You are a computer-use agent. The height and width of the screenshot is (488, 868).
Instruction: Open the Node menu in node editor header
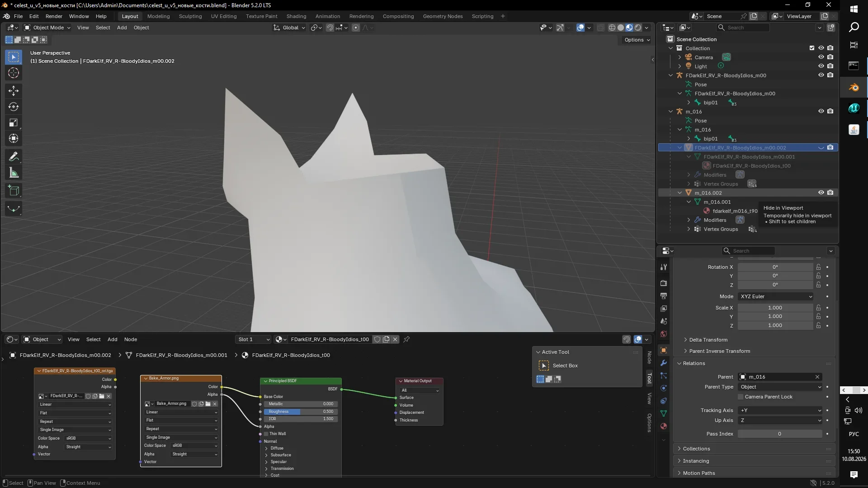tap(131, 339)
